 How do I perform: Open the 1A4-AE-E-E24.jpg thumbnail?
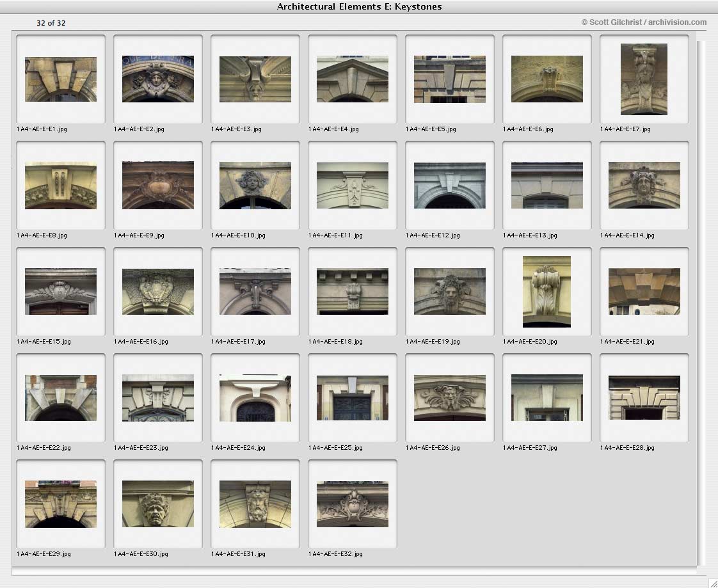255,398
